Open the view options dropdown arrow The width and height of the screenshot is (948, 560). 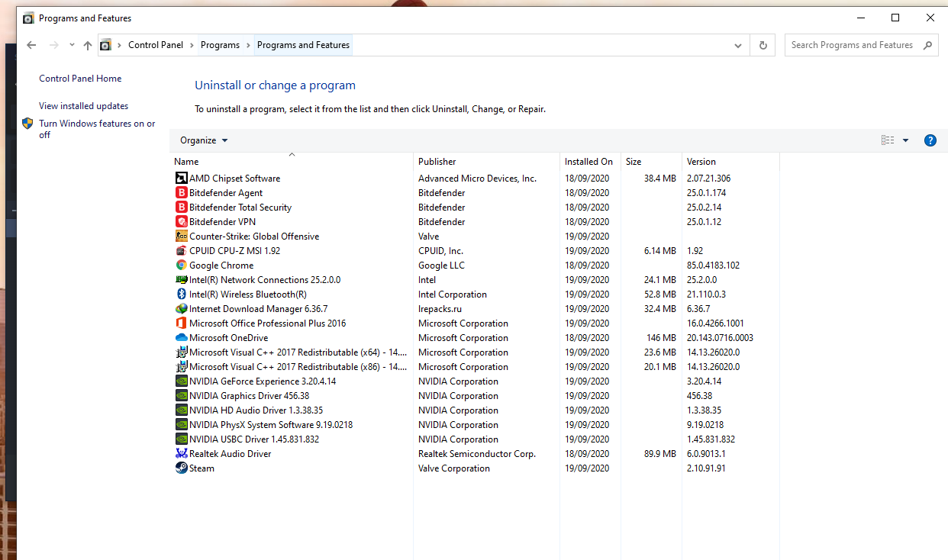click(905, 140)
